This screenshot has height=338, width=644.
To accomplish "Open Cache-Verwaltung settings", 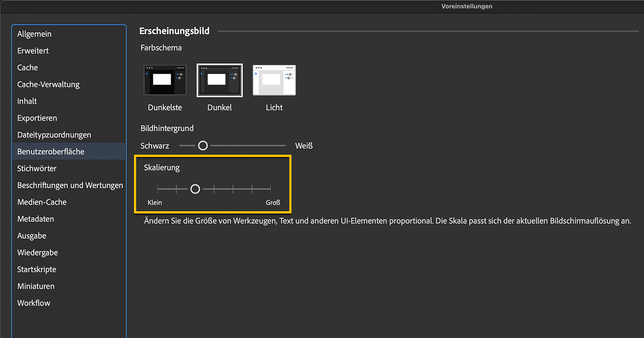I will click(x=48, y=85).
